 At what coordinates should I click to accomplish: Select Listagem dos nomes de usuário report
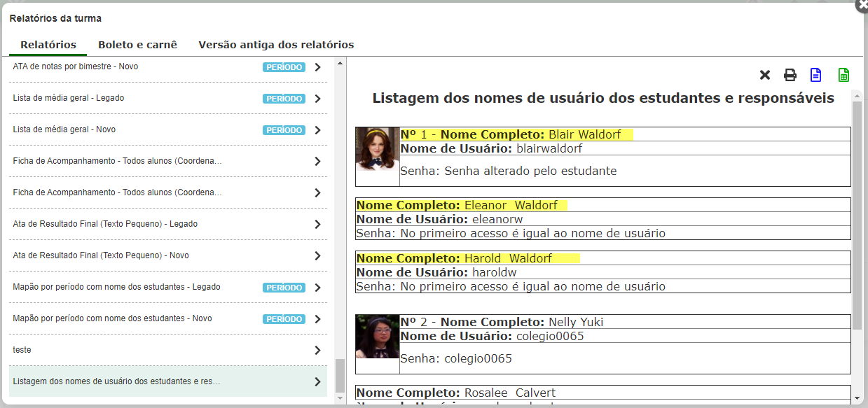(x=168, y=381)
